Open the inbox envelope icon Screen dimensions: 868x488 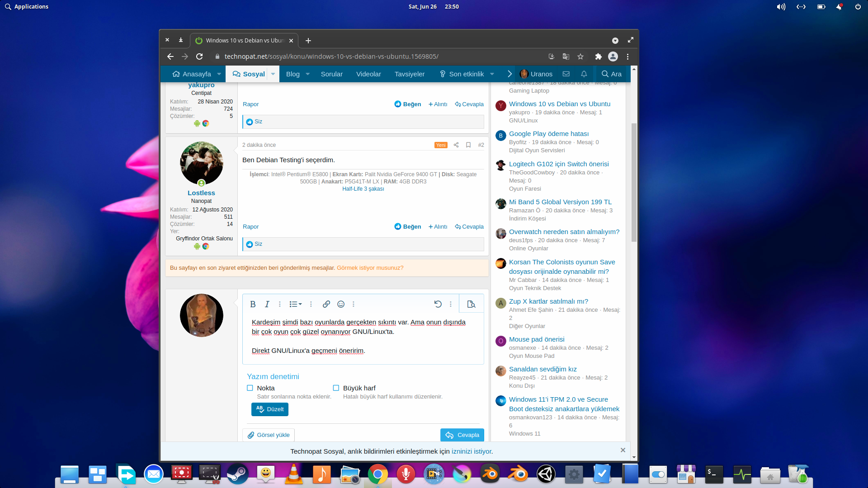pos(566,74)
